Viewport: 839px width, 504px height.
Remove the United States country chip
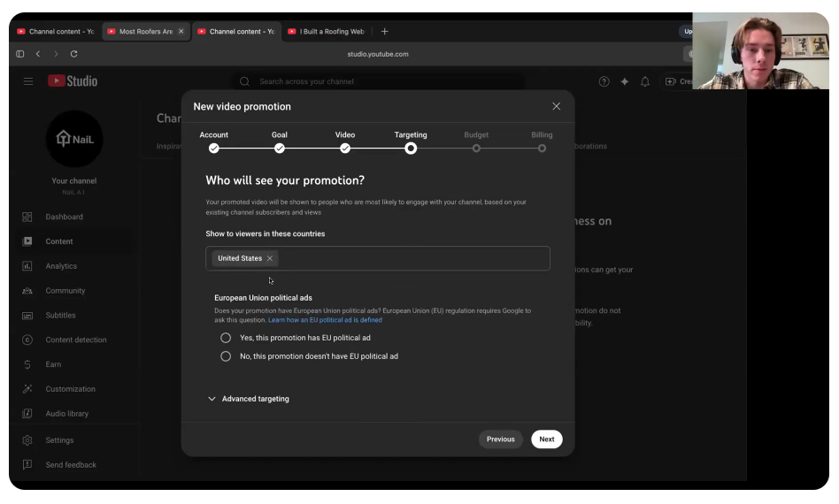point(270,259)
